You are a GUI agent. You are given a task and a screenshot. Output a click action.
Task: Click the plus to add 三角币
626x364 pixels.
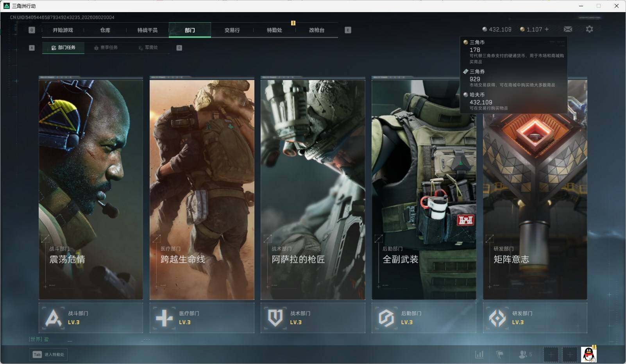pos(547,29)
